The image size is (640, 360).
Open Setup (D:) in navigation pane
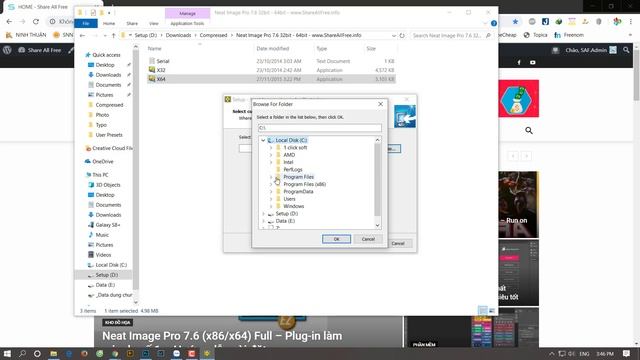(x=107, y=275)
